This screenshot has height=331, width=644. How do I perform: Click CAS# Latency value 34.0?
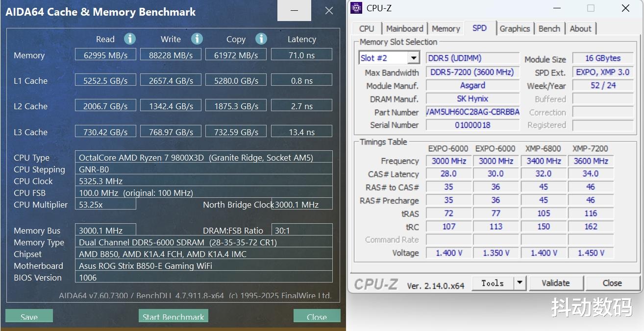(591, 173)
